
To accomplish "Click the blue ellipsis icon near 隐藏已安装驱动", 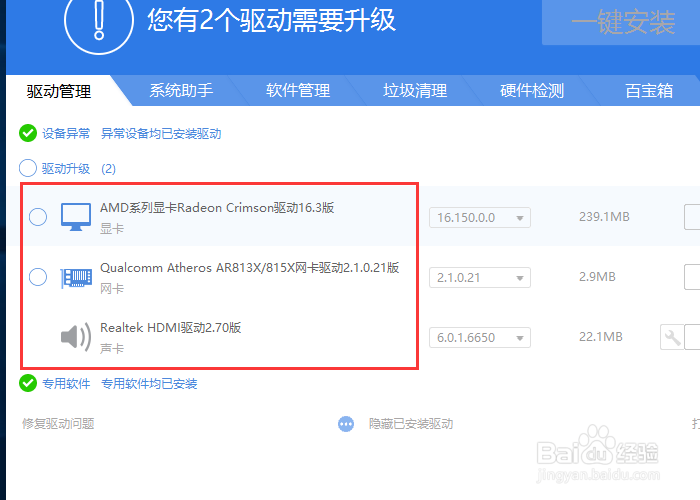I will coord(346,424).
